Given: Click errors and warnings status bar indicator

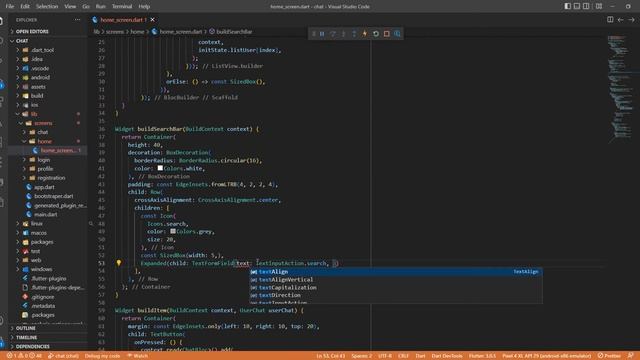Looking at the screenshot, I should click(24, 356).
